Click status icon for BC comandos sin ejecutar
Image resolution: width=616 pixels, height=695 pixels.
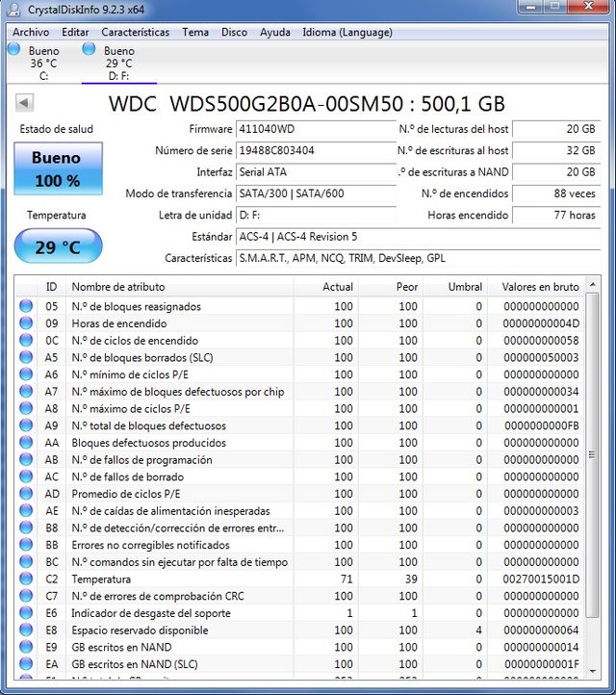[26, 561]
